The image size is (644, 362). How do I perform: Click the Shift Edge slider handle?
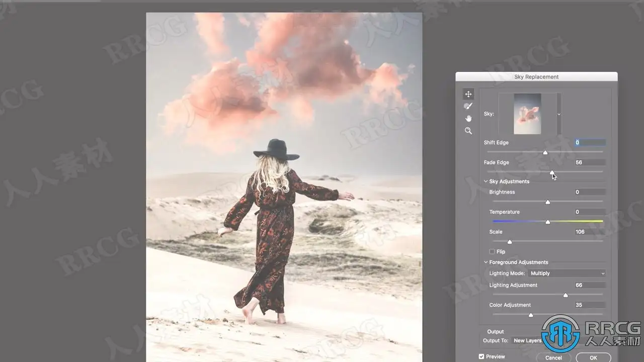point(545,152)
